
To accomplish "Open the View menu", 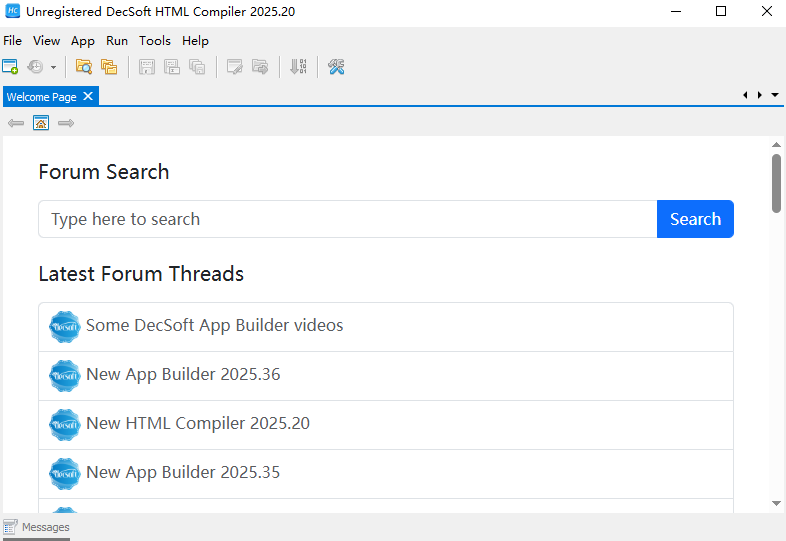I will (47, 41).
